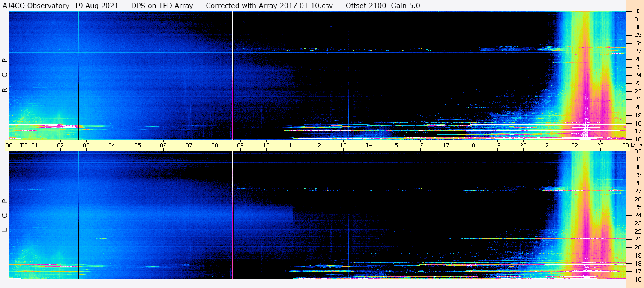
Task: Click hour label '05' on the UTC axis
Action: 138,145
